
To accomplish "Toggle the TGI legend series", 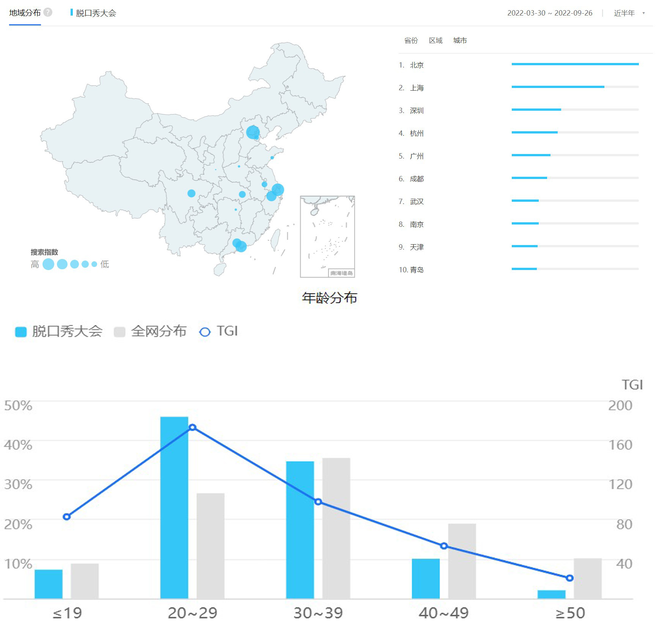I will coord(219,331).
